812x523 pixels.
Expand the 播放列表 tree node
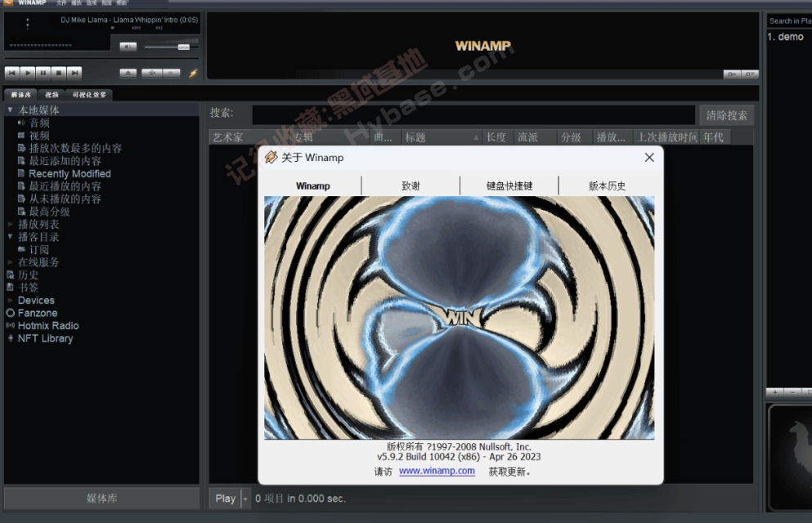(10, 225)
